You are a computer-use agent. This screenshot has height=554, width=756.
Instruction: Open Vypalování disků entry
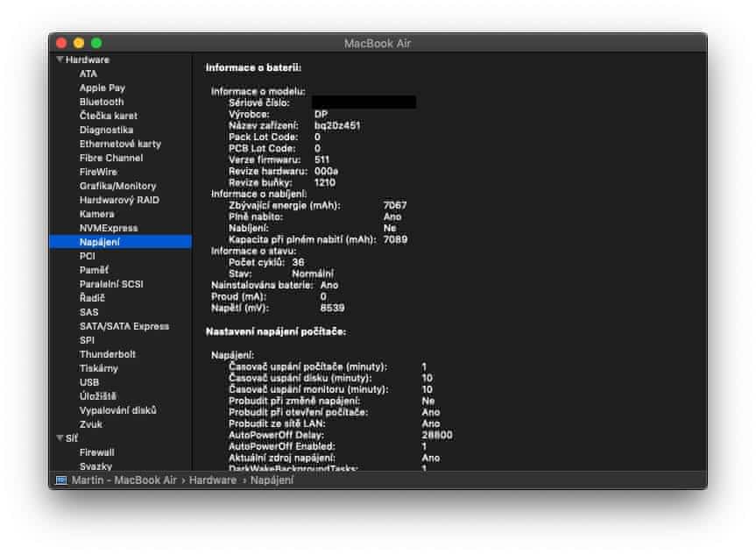point(118,410)
